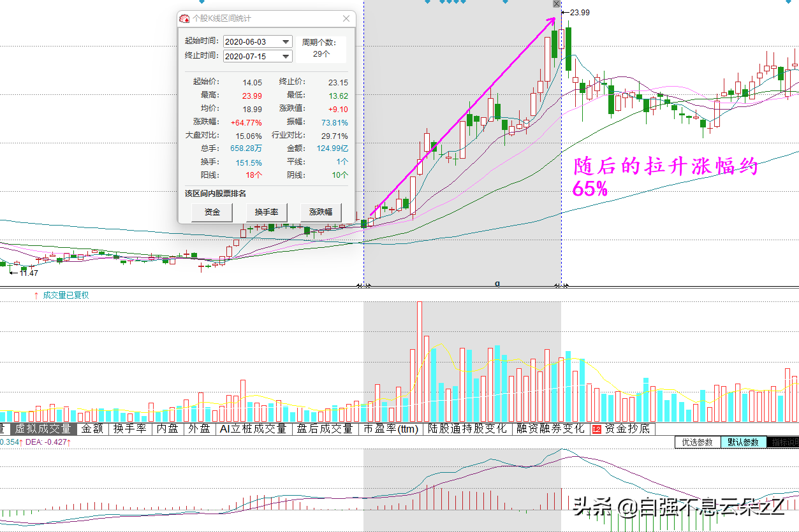The height and width of the screenshot is (532, 799).
Task: Switch to 市盈率(ttm) indicator tab
Action: point(391,429)
